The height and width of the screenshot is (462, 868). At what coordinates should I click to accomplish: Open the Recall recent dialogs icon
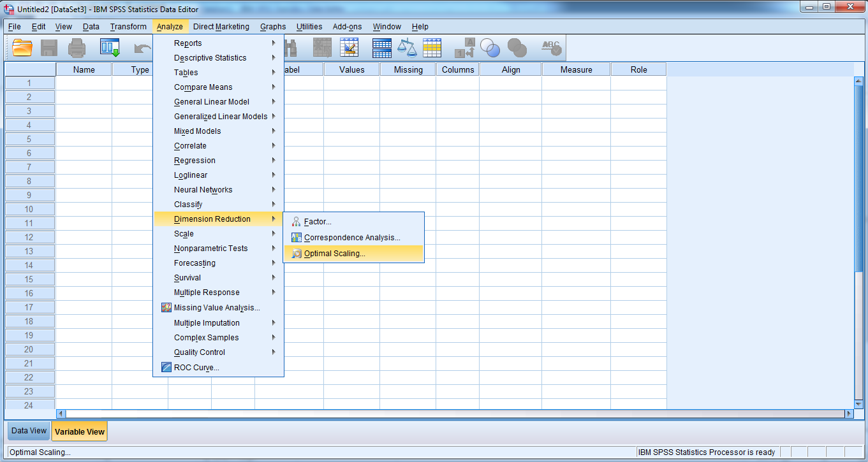click(x=110, y=48)
